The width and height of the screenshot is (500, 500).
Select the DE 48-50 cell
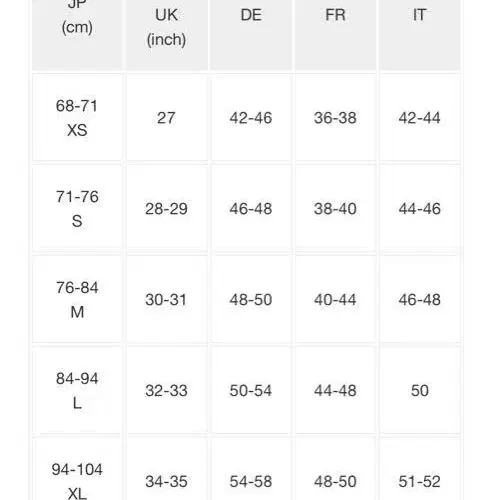pos(251,299)
